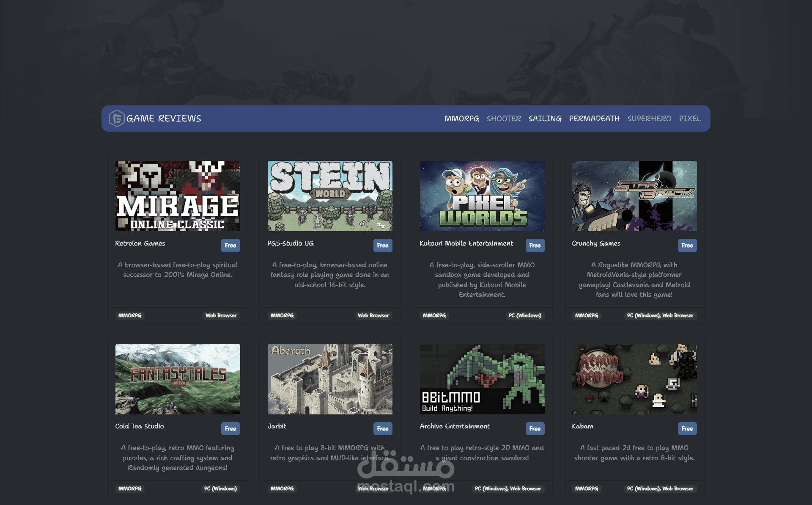Open the Fantasy Tales thumbnail
This screenshot has width=812, height=505.
coord(178,379)
